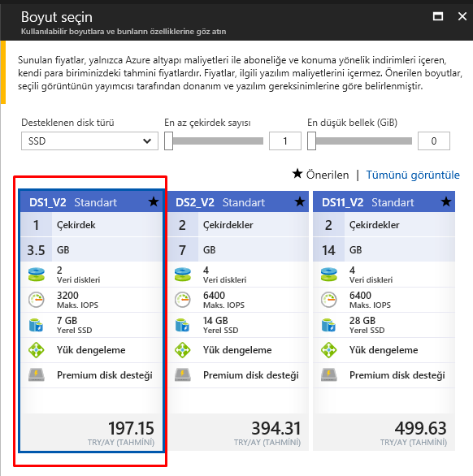Open the Desteklenen disk türü SSD dropdown
Image resolution: width=473 pixels, height=476 pixels.
89,141
